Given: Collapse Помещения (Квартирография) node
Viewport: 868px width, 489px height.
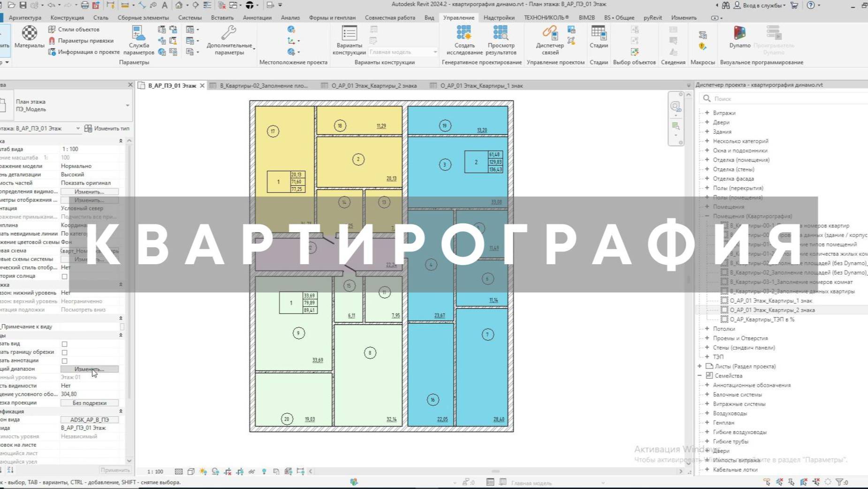Looking at the screenshot, I should click(707, 216).
